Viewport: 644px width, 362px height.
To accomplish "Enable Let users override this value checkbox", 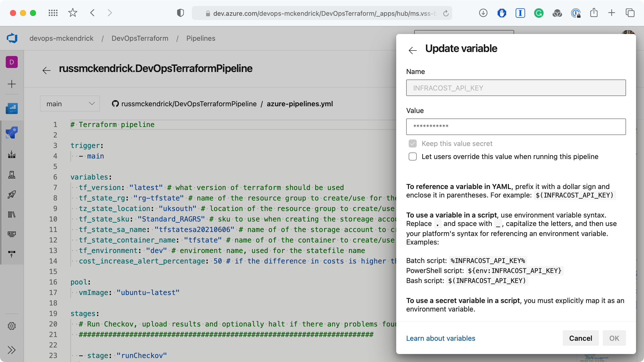I will pyautogui.click(x=413, y=156).
